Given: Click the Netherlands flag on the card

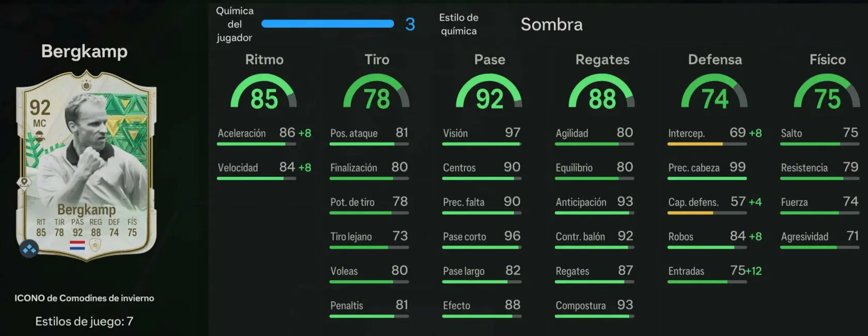Looking at the screenshot, I should coord(77,246).
